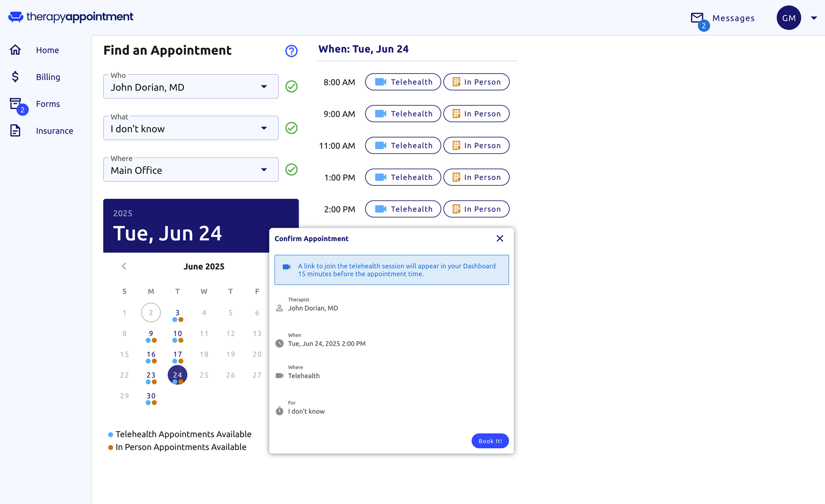Select June 17 on calendar
Viewport: 825px width, 504px height.
pyautogui.click(x=177, y=355)
